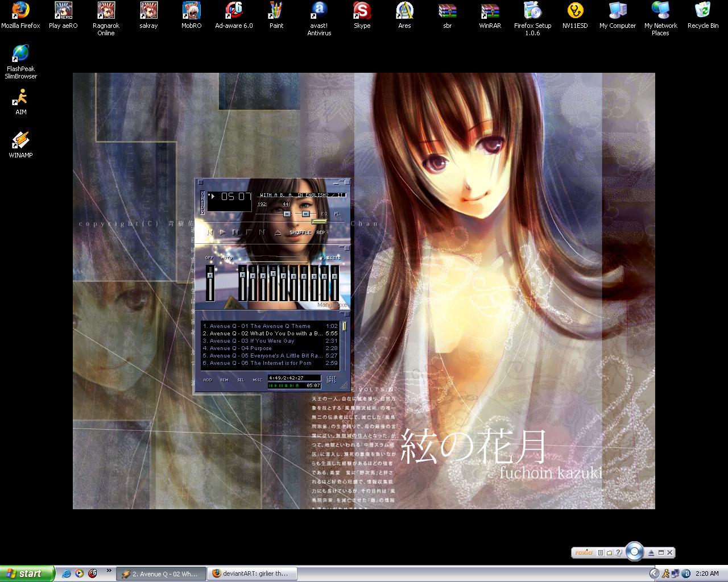Select track 01 The Avenue Q Theme
The image size is (728, 582).
270,326
